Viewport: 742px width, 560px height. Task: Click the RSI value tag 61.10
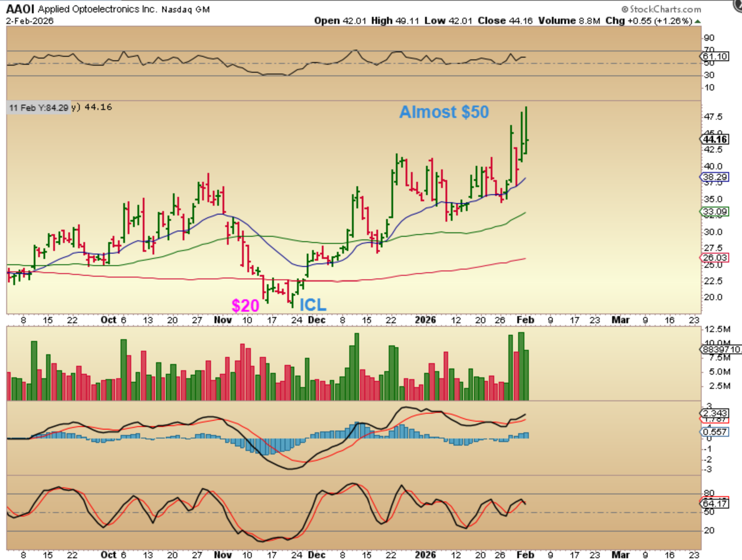click(715, 56)
